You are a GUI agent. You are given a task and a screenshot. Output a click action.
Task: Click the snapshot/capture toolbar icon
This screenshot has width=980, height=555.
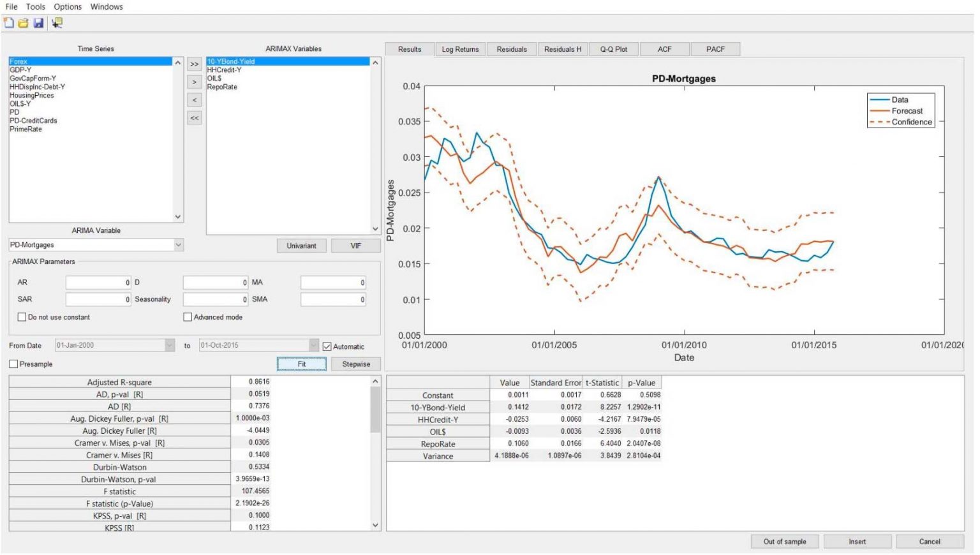pos(57,22)
